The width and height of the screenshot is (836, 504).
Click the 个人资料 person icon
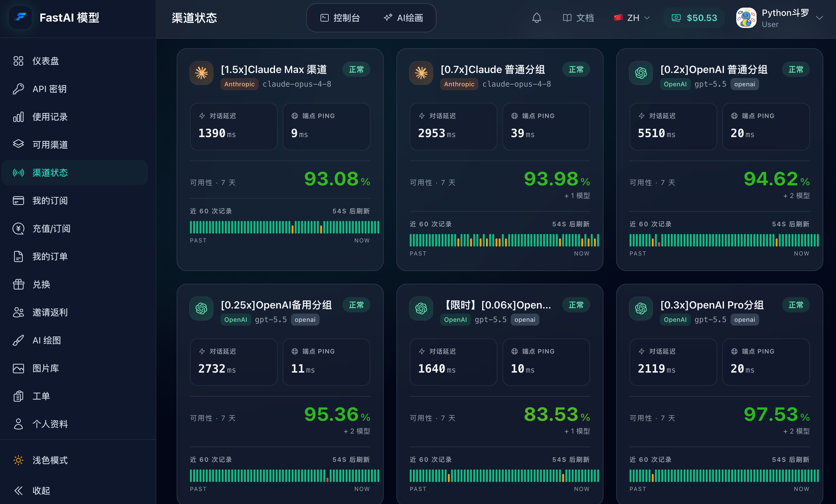click(x=18, y=424)
